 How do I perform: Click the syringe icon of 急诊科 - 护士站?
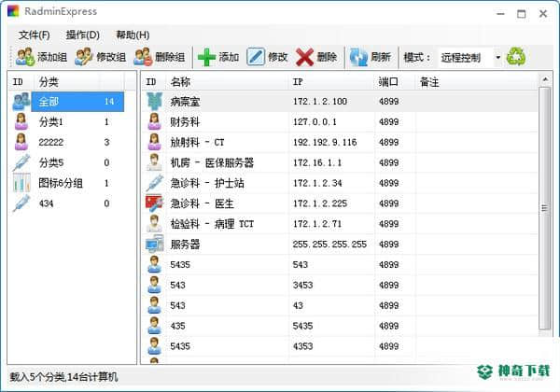coord(154,183)
